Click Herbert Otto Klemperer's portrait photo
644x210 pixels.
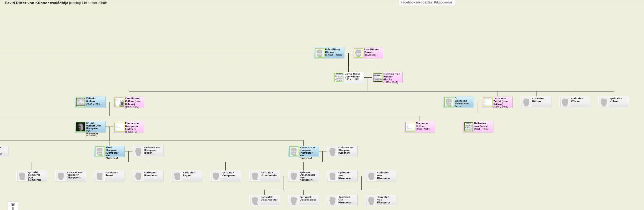pyautogui.click(x=80, y=127)
